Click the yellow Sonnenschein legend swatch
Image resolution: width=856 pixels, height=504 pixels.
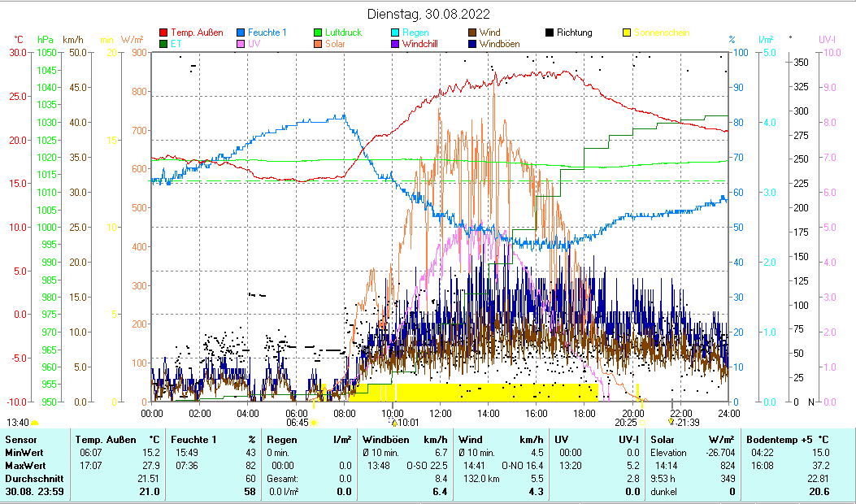(x=627, y=33)
